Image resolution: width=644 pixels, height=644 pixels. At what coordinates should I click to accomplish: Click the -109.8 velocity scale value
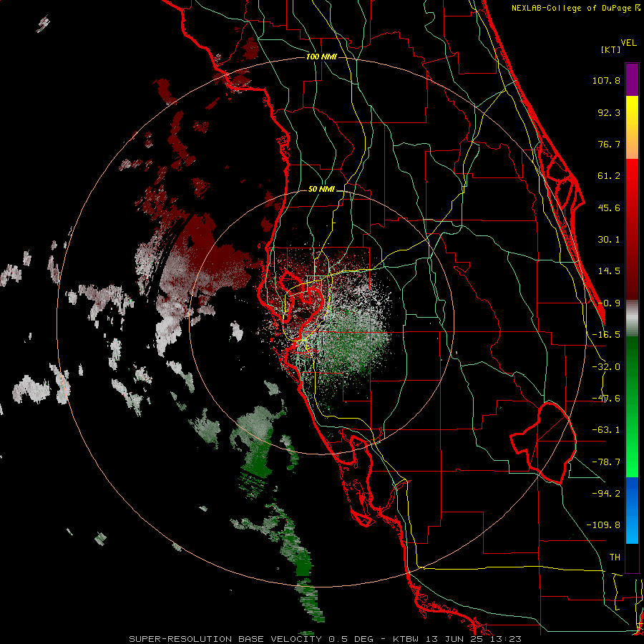click(x=603, y=525)
